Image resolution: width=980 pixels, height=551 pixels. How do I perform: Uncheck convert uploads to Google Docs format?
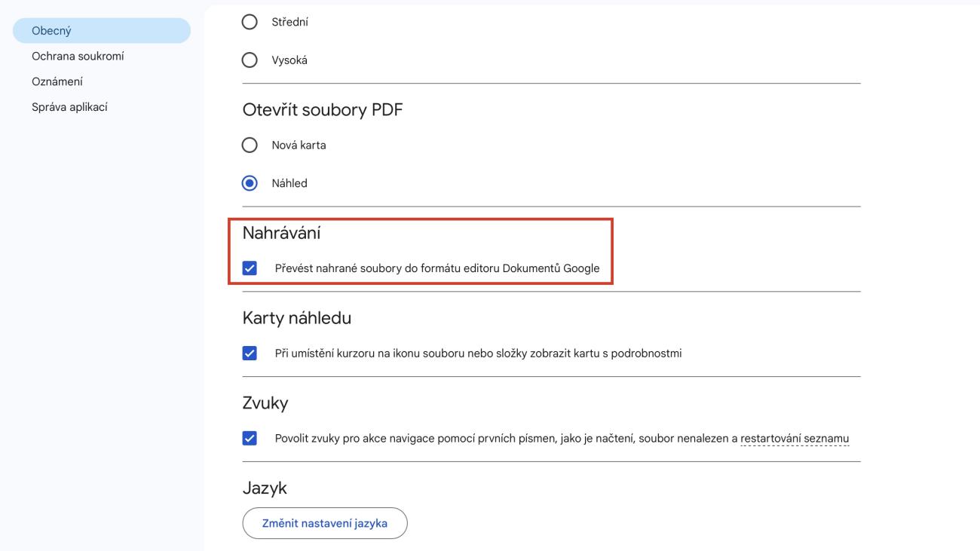[250, 268]
